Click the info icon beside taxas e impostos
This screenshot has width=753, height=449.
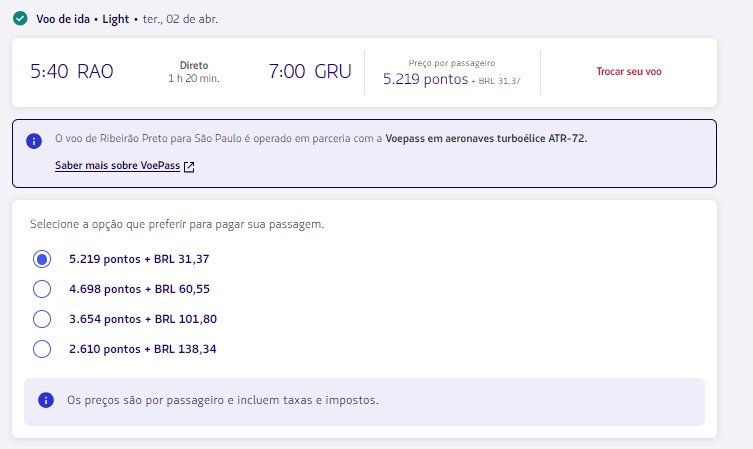pos(45,400)
